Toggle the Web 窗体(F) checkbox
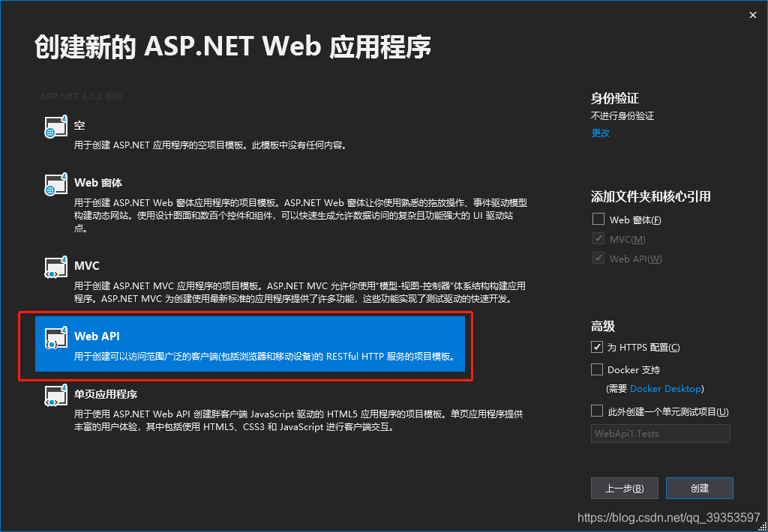768x532 pixels. pyautogui.click(x=598, y=219)
